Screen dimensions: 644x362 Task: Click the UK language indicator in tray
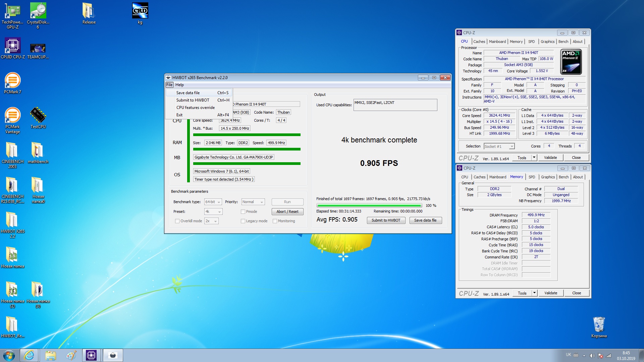pyautogui.click(x=568, y=355)
